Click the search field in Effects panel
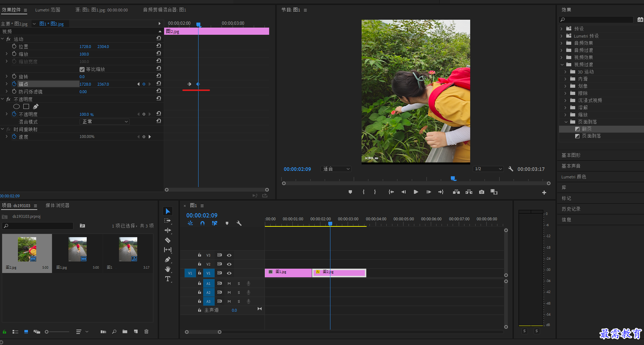Screen dimensions: 644x345 (x=596, y=20)
